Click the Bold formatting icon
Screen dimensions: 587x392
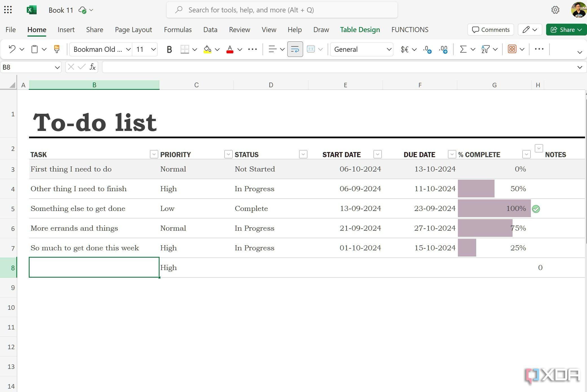coord(169,49)
